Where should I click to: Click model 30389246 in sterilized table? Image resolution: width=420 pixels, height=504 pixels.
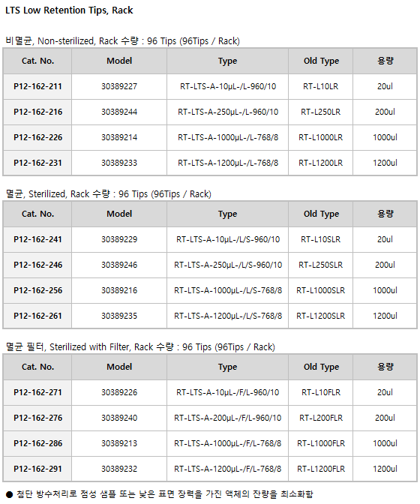[119, 265]
